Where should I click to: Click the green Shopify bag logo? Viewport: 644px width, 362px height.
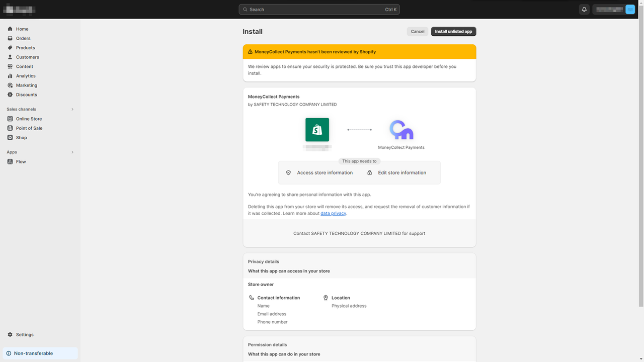[x=317, y=130]
